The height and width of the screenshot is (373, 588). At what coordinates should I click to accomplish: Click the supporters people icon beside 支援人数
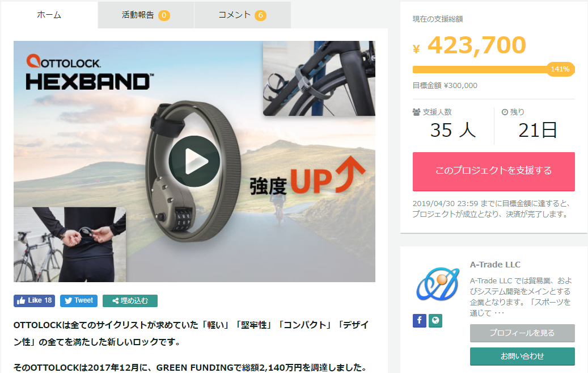[x=416, y=112]
